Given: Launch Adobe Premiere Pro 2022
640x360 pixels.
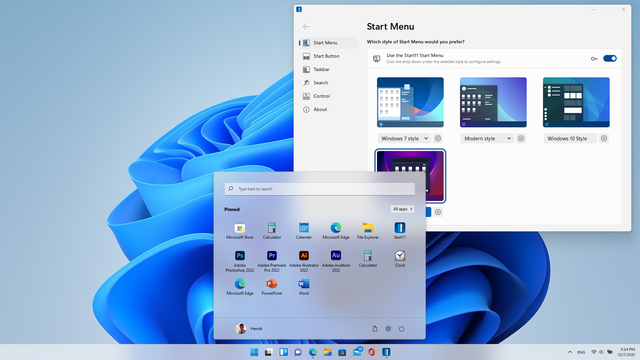Looking at the screenshot, I should point(272,261).
